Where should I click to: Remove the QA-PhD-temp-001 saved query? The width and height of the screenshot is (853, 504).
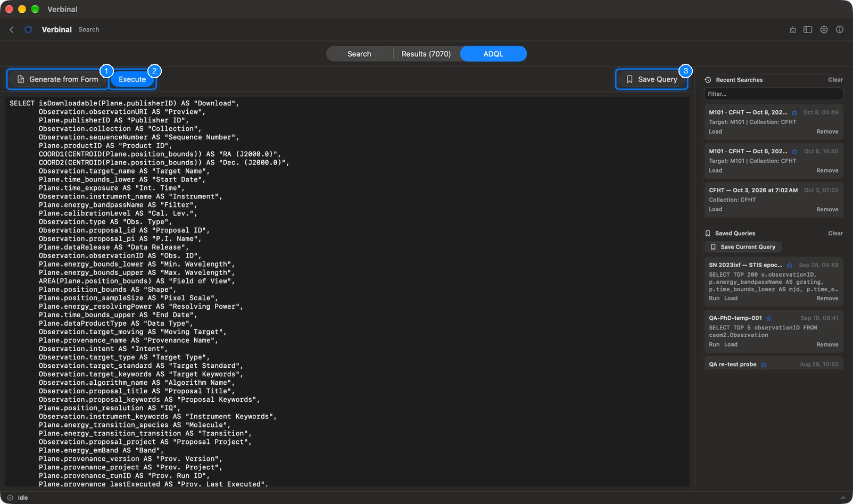pos(827,344)
